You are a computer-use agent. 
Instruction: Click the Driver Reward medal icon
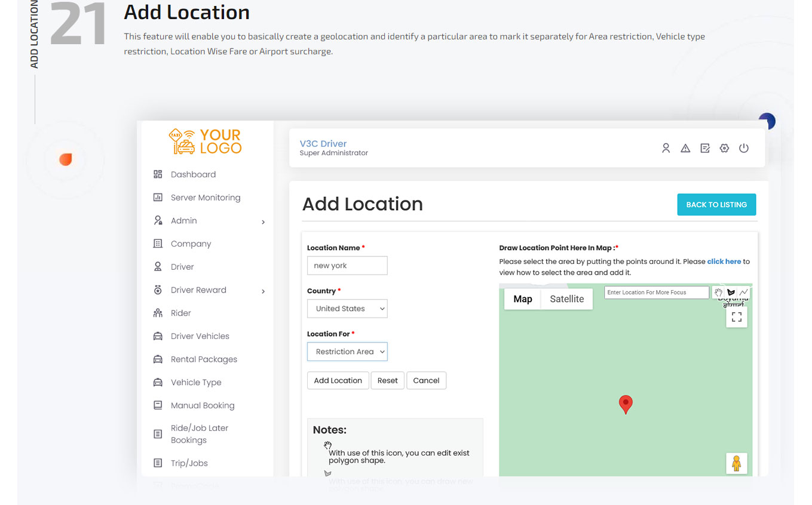158,290
